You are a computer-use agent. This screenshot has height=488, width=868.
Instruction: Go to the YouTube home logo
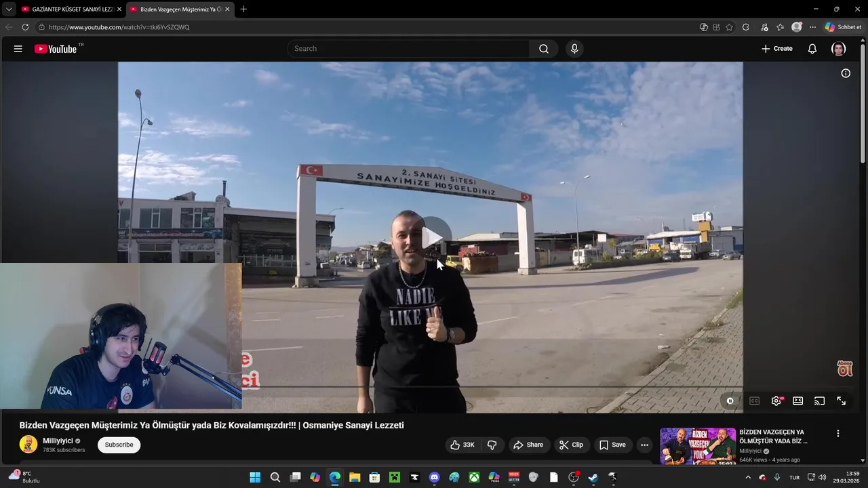(56, 49)
